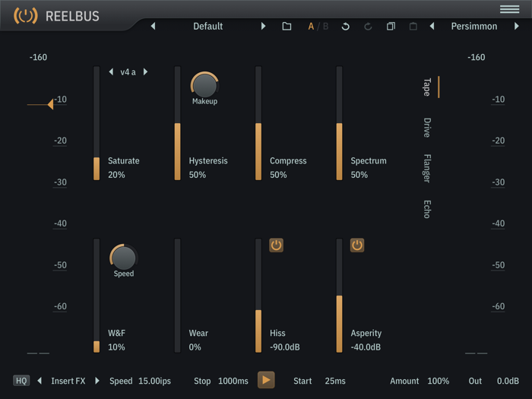Select the previous routing mode arrow

point(40,381)
